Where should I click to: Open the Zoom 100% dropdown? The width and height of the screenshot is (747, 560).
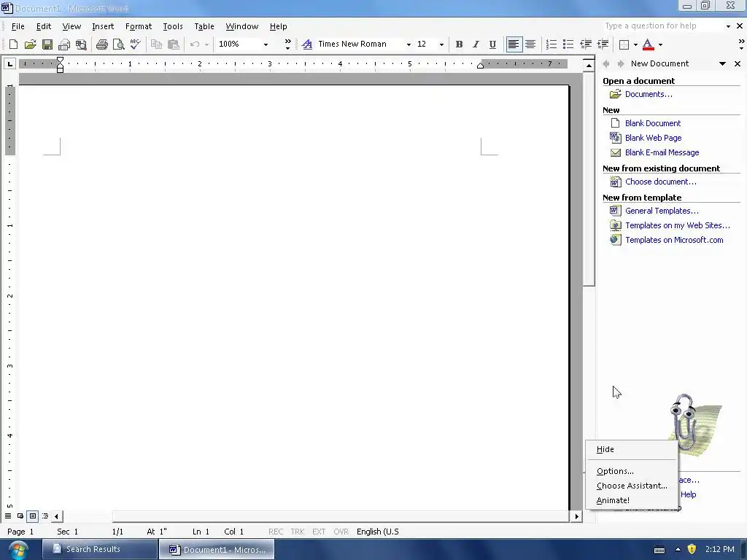pyautogui.click(x=266, y=44)
